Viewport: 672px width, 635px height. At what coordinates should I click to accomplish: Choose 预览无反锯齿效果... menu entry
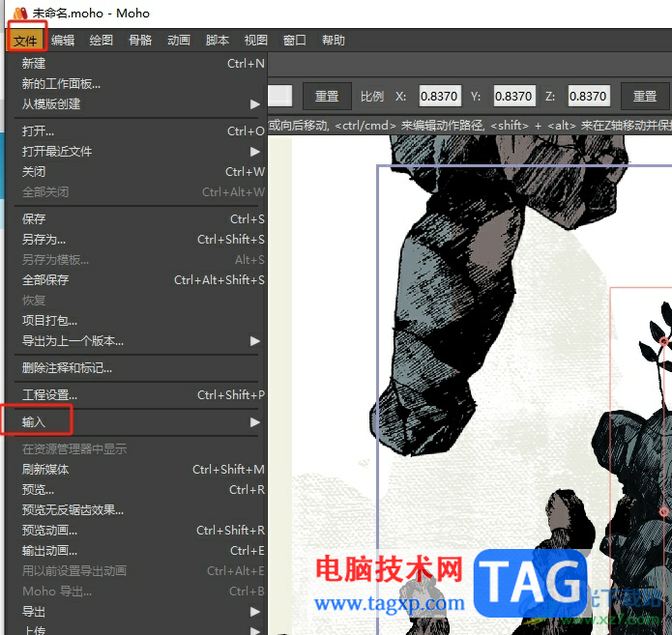pos(137,510)
